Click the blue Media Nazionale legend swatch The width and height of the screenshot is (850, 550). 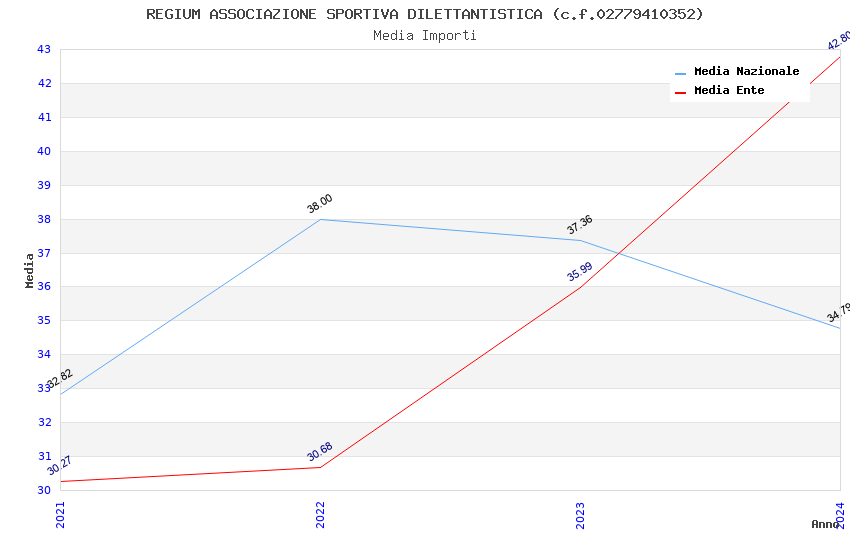tap(681, 73)
